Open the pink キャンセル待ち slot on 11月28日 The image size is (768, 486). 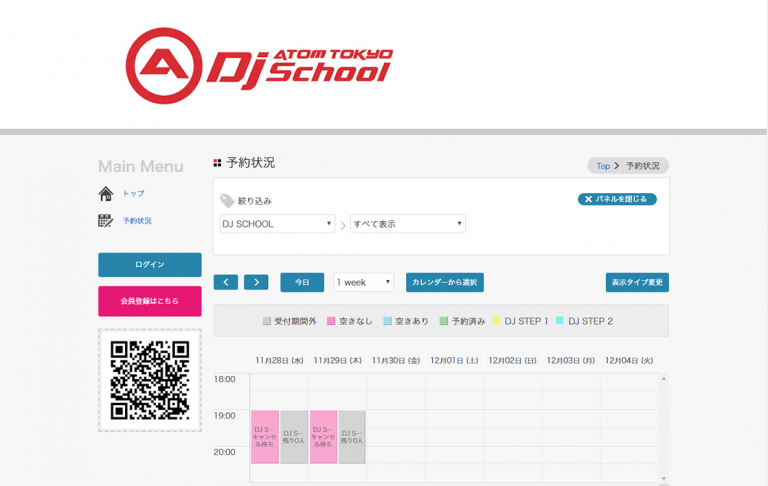click(x=265, y=437)
